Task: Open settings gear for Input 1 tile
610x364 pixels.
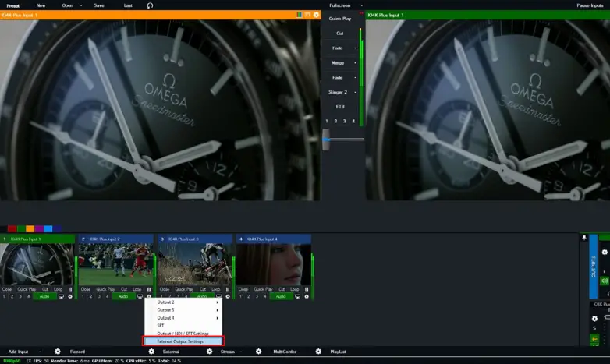Action: [x=69, y=296]
